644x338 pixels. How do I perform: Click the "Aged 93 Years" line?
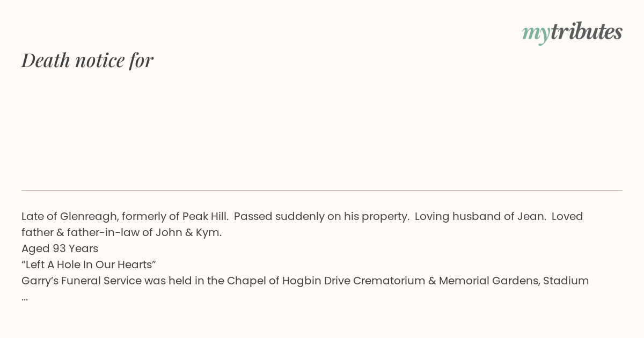pos(60,249)
